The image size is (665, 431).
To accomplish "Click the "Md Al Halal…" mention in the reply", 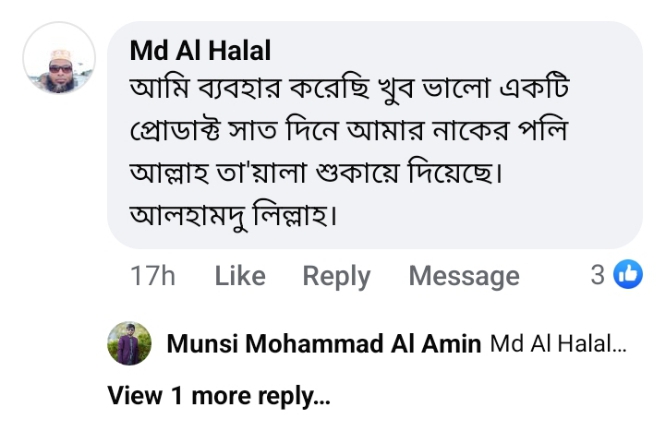I will coord(558,345).
